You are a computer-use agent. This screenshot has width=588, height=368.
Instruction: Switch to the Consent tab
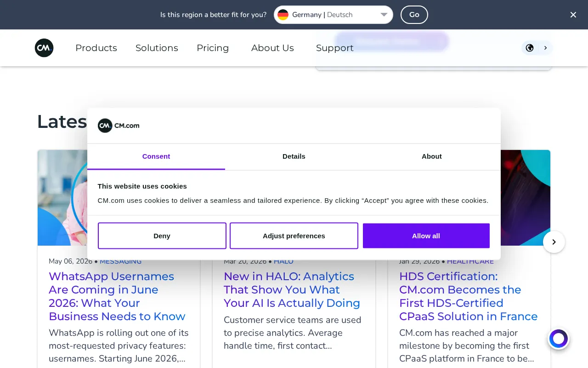[x=156, y=156]
